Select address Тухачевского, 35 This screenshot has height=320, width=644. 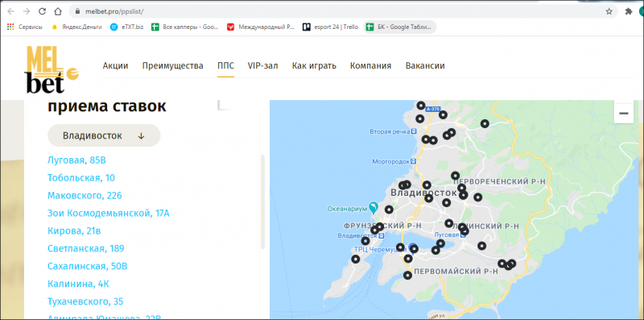click(x=85, y=301)
